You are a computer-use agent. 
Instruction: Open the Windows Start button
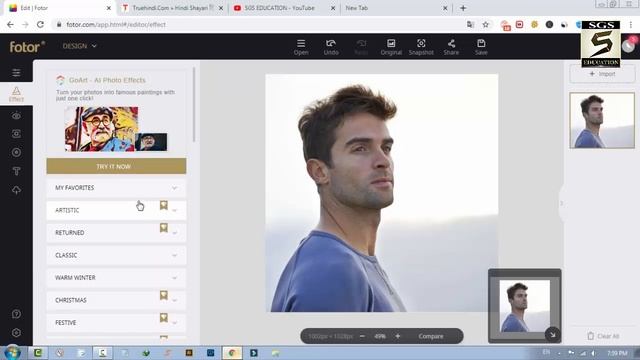12,352
